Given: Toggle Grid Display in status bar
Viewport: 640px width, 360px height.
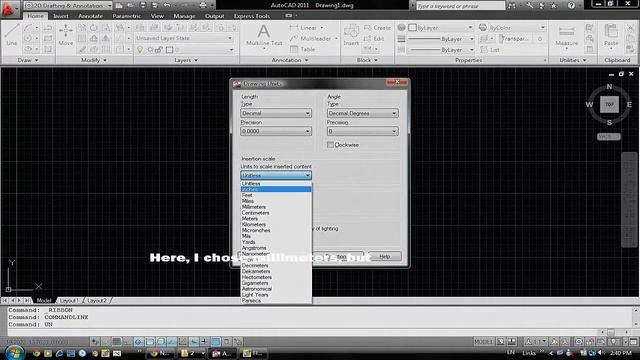Looking at the screenshot, I should click(x=117, y=342).
